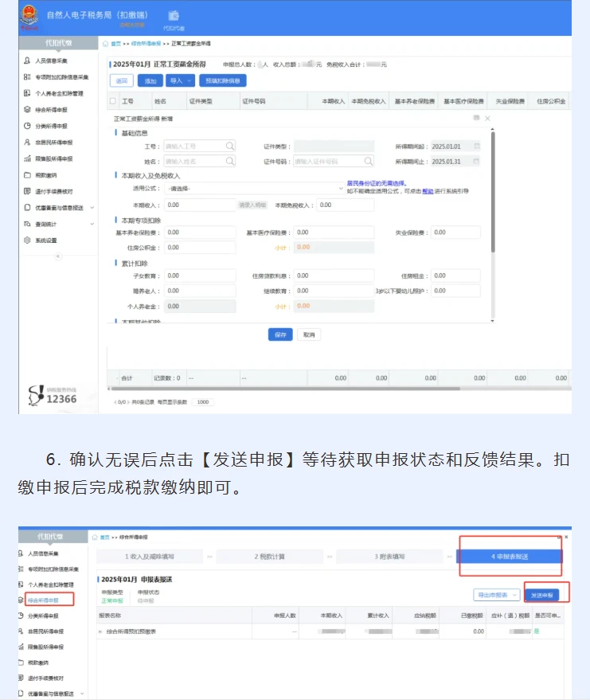Open the 帮助 link beside 适用公式
Image resolution: width=590 pixels, height=700 pixels.
click(428, 191)
